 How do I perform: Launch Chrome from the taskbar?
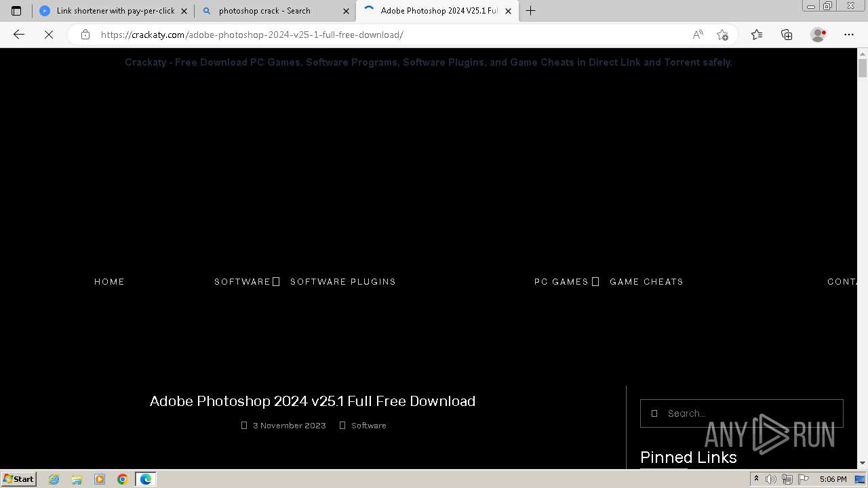[x=123, y=479]
